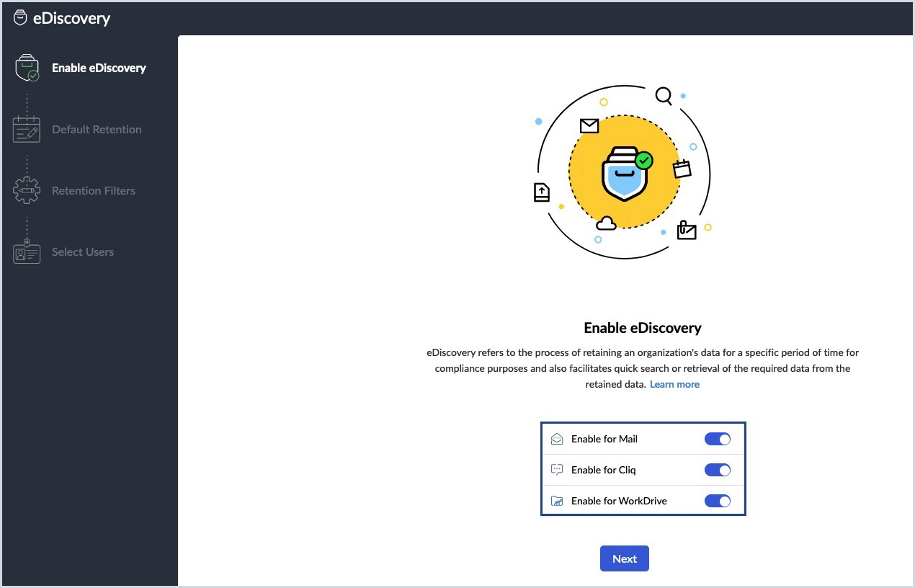Click the envelope icon beside Enable for Mail

click(x=556, y=438)
